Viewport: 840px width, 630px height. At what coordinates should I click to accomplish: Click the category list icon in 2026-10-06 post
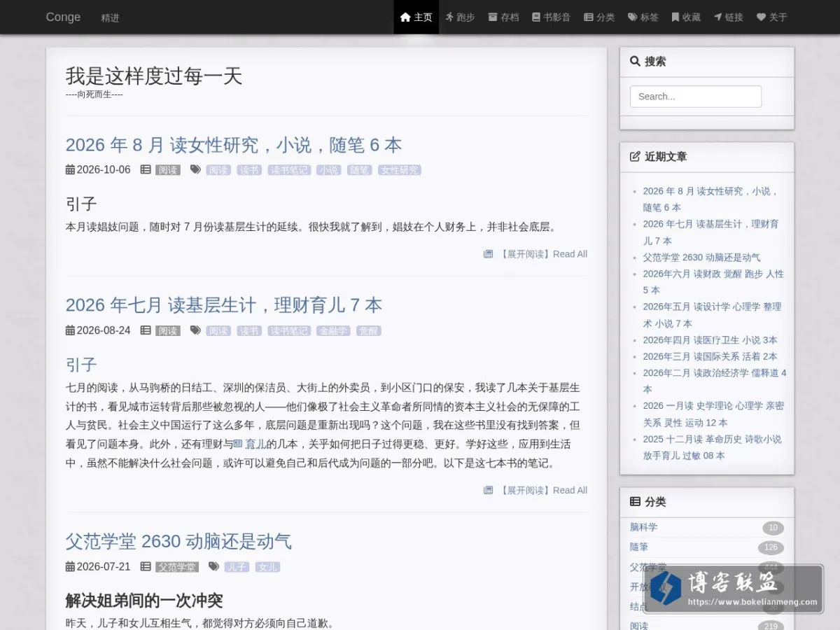coord(146,169)
